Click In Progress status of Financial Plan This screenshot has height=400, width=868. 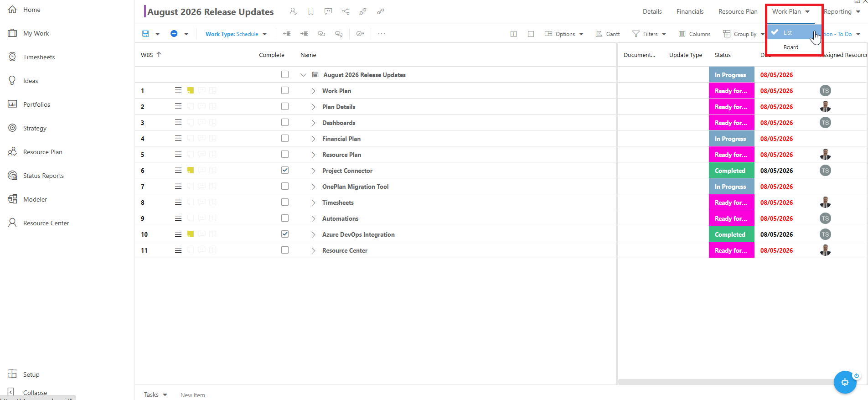pos(731,139)
